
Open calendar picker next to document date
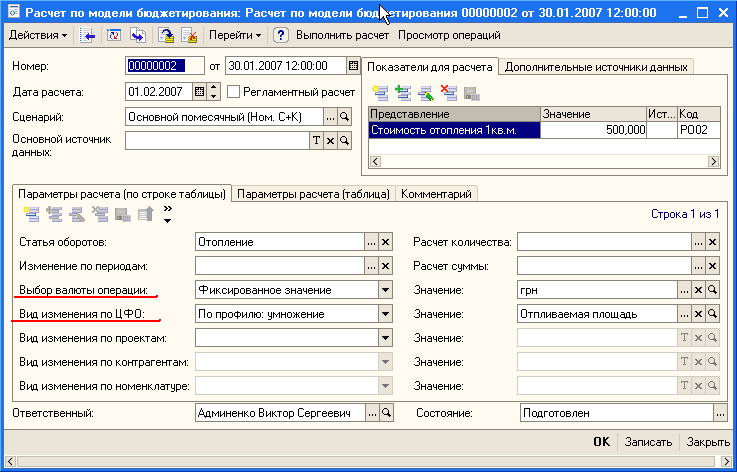pos(352,66)
